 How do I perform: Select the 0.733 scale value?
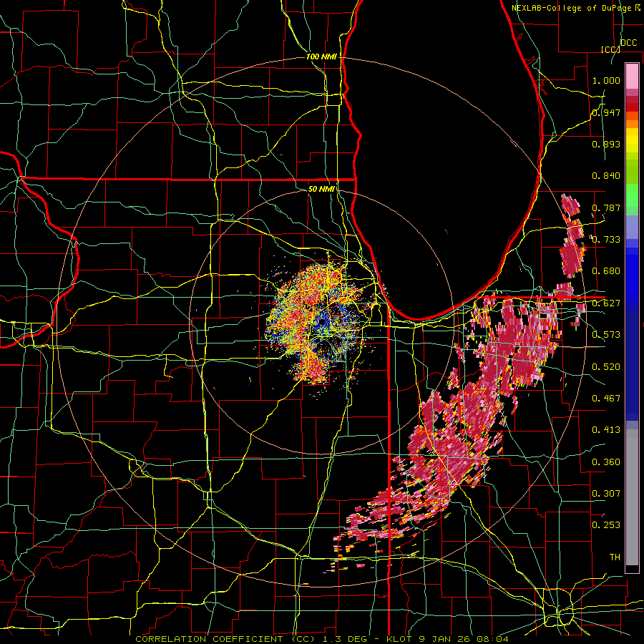[x=606, y=240]
